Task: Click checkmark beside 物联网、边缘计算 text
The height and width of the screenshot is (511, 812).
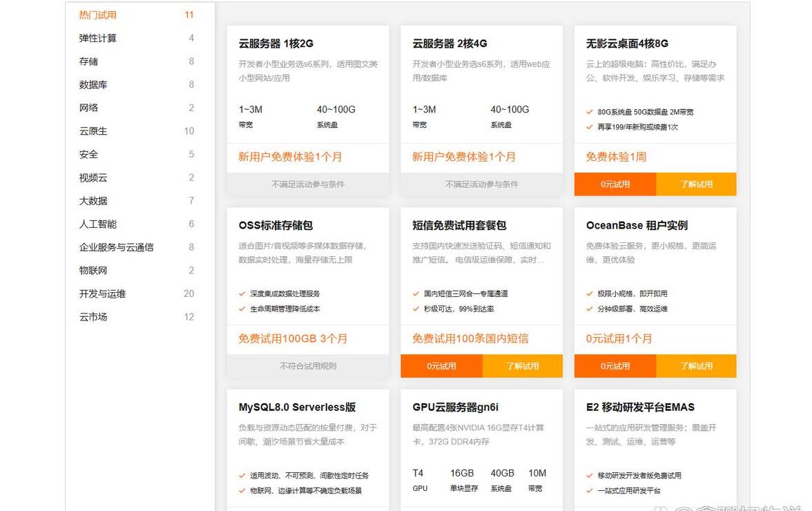Action: 242,490
